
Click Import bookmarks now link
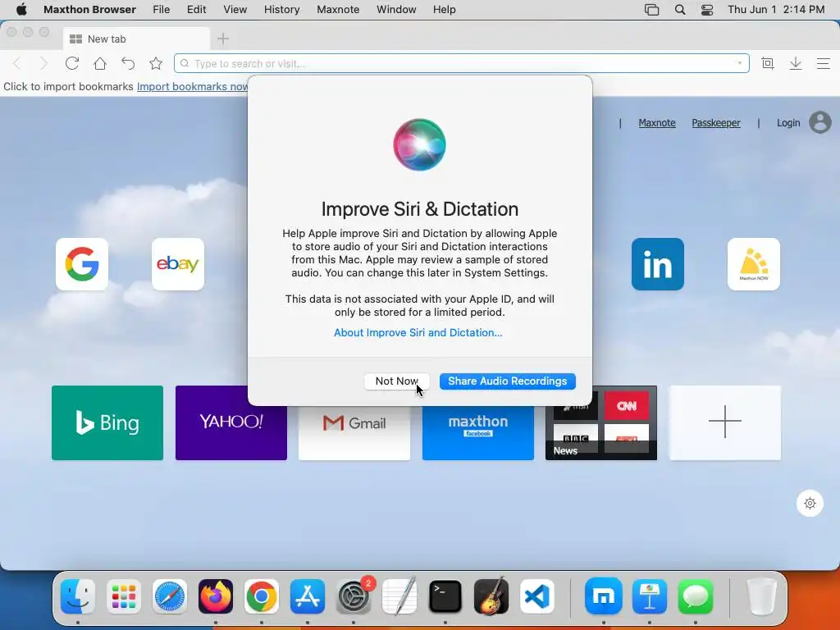192,86
